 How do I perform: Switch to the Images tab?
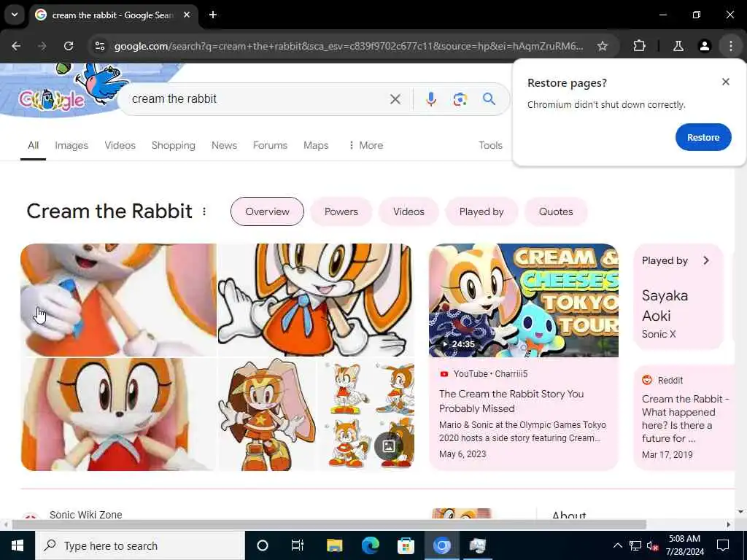pyautogui.click(x=71, y=145)
